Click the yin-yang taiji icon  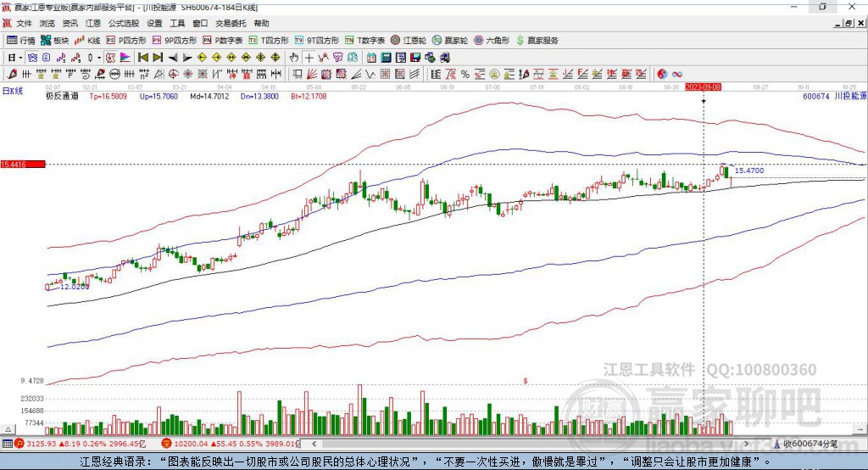click(x=661, y=75)
